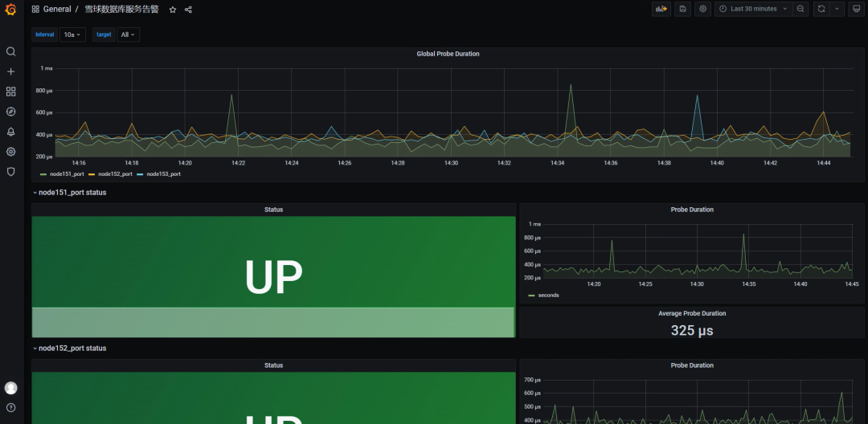Go to General folder breadcrumb
This screenshot has width=868, height=424.
[x=57, y=10]
